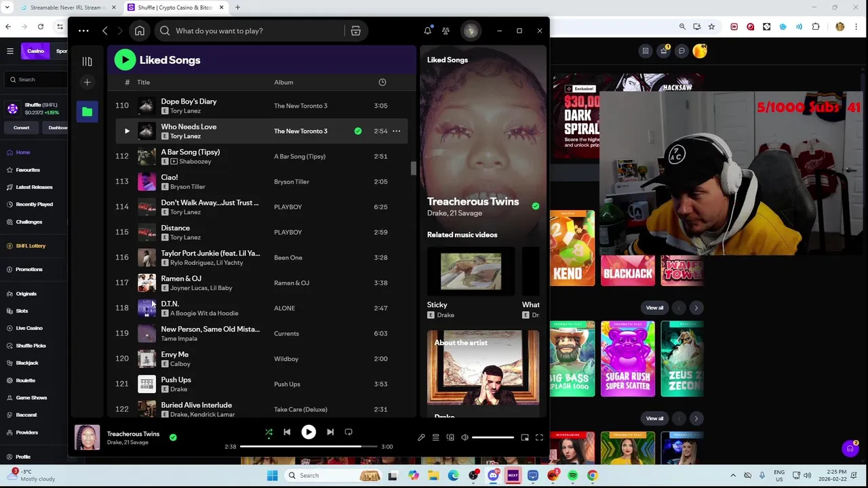Open SHFL Lottery in Shuffle sidebar
Viewport: 868px width, 488px height.
click(31, 246)
